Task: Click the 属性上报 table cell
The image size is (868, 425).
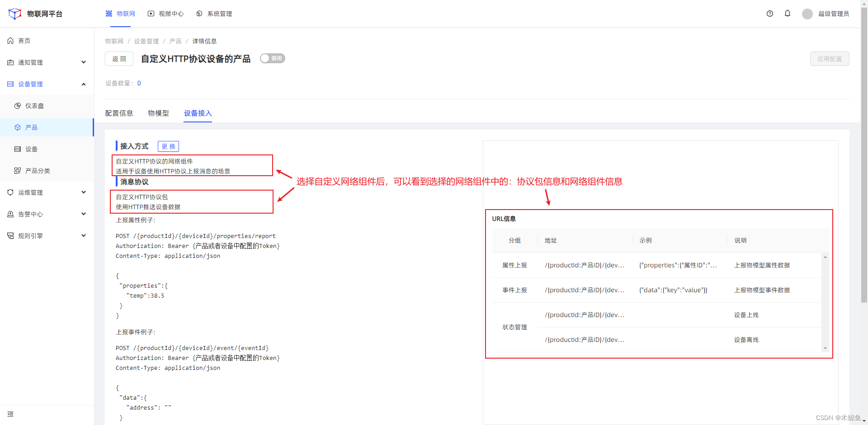Action: coord(514,265)
